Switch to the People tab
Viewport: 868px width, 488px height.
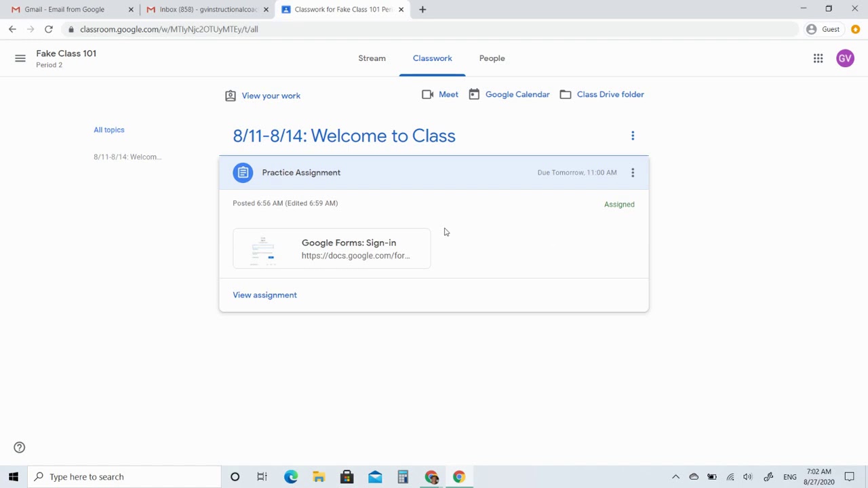pos(492,58)
